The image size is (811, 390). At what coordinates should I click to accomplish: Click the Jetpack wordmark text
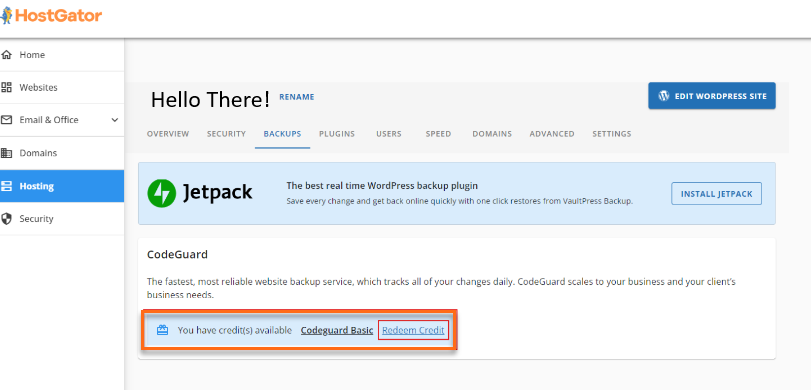coord(218,193)
